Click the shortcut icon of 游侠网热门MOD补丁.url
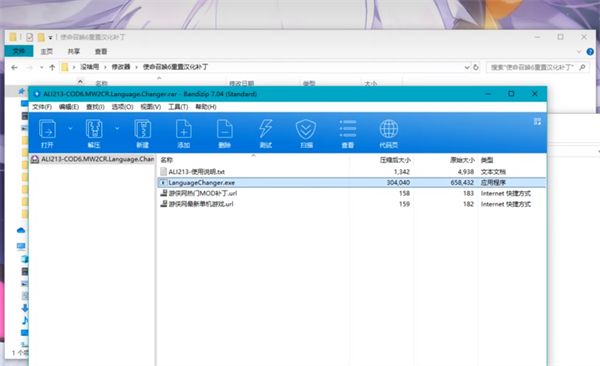Viewport: 600px width, 366px height. 163,193
